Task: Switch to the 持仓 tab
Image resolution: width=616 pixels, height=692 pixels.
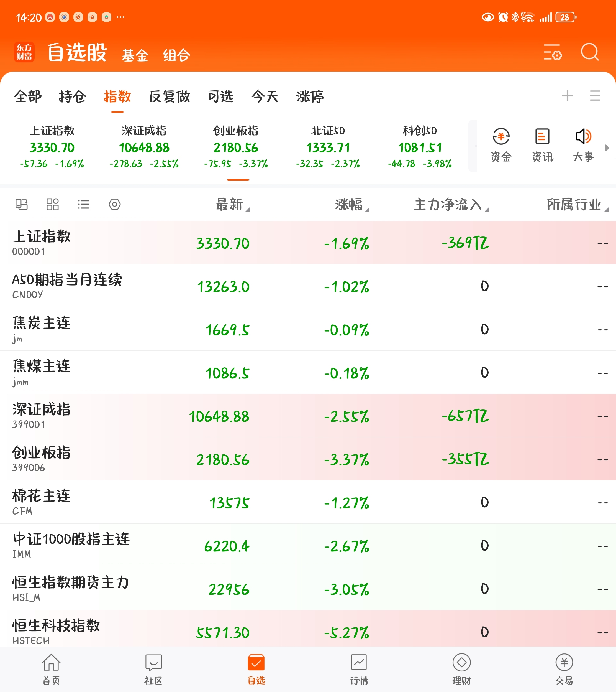Action: coord(72,96)
